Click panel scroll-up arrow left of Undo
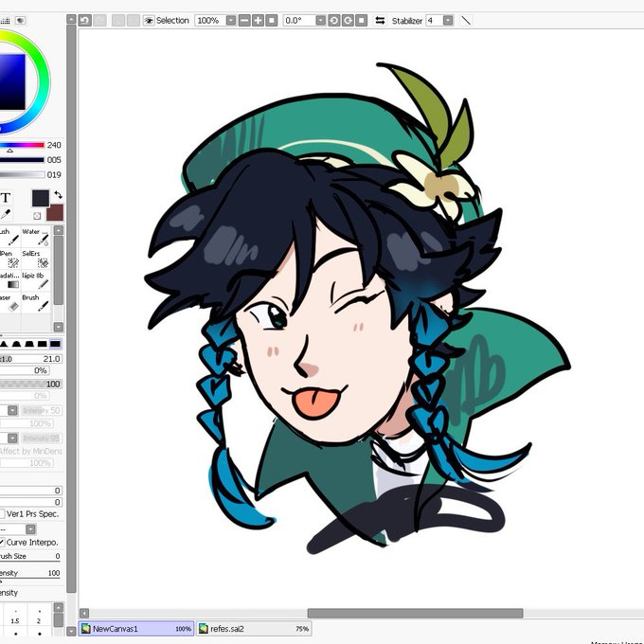 coord(71,19)
